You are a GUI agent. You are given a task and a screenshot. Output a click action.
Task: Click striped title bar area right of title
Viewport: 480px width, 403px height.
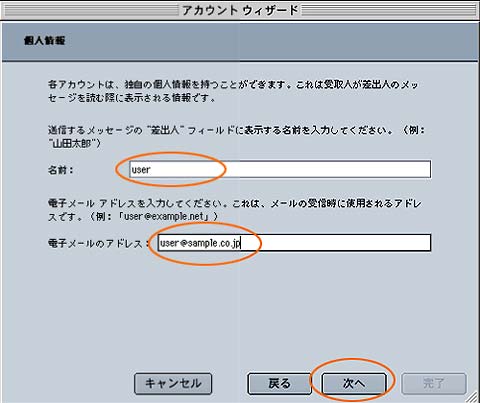(x=389, y=11)
